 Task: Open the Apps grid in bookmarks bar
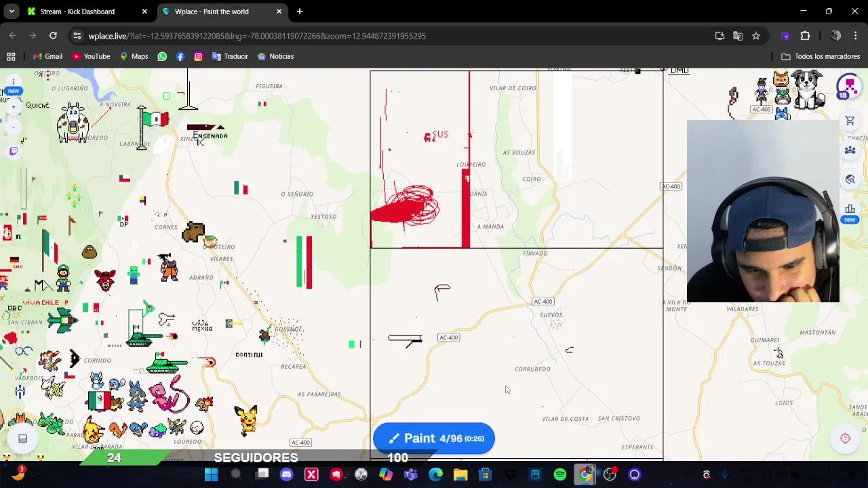[11, 56]
